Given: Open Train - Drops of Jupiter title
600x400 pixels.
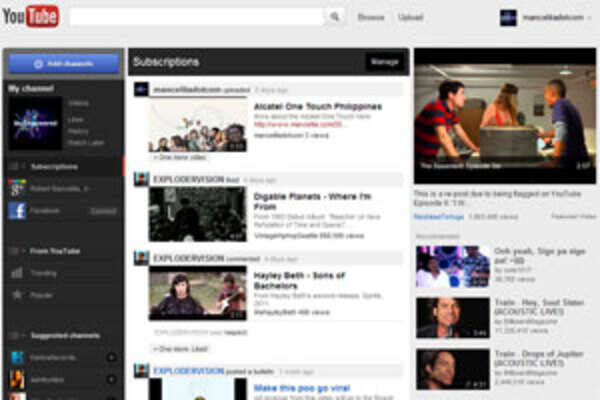Looking at the screenshot, I should tap(539, 358).
